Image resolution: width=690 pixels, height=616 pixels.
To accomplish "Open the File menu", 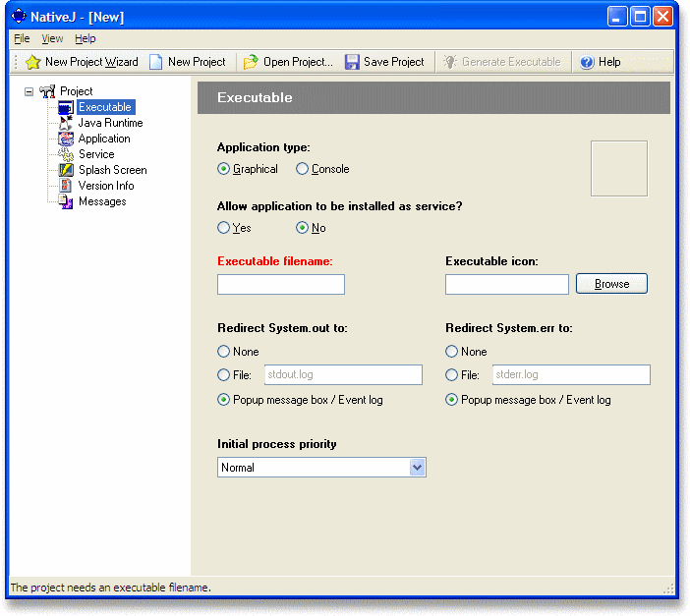I will [x=22, y=38].
